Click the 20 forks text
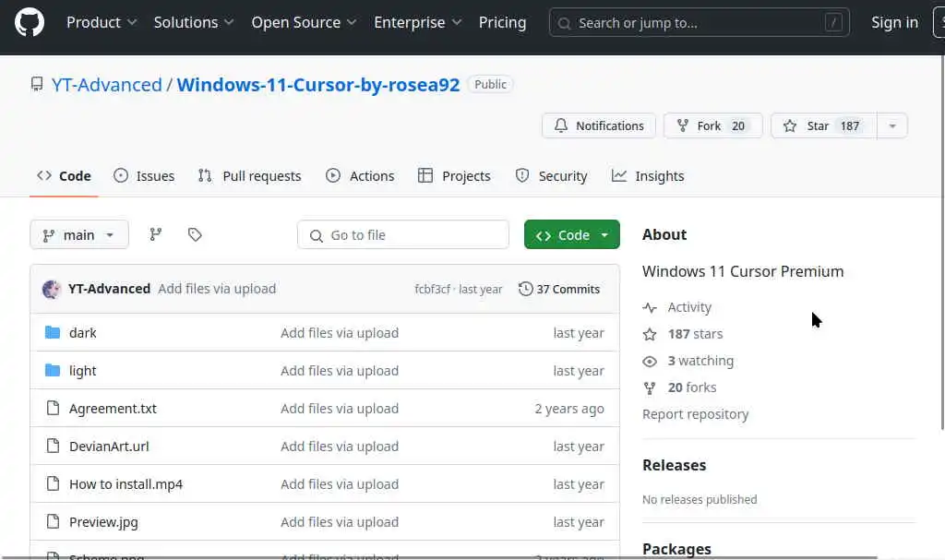Image resolution: width=945 pixels, height=560 pixels. click(692, 387)
